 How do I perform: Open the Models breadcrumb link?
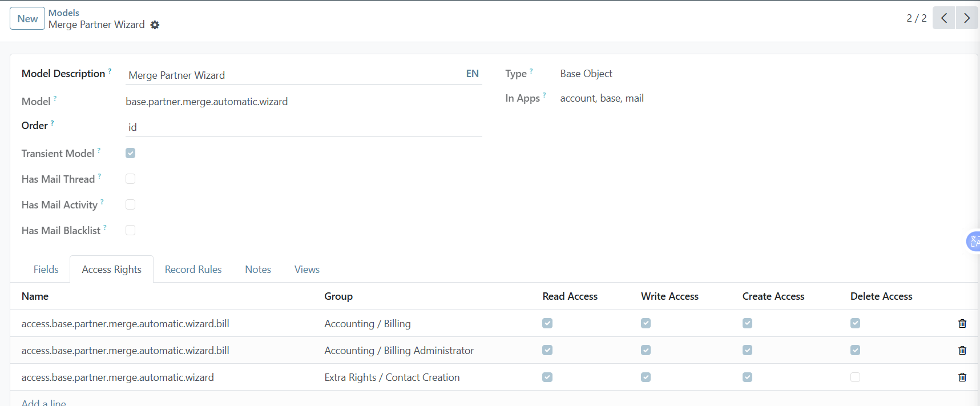point(63,13)
